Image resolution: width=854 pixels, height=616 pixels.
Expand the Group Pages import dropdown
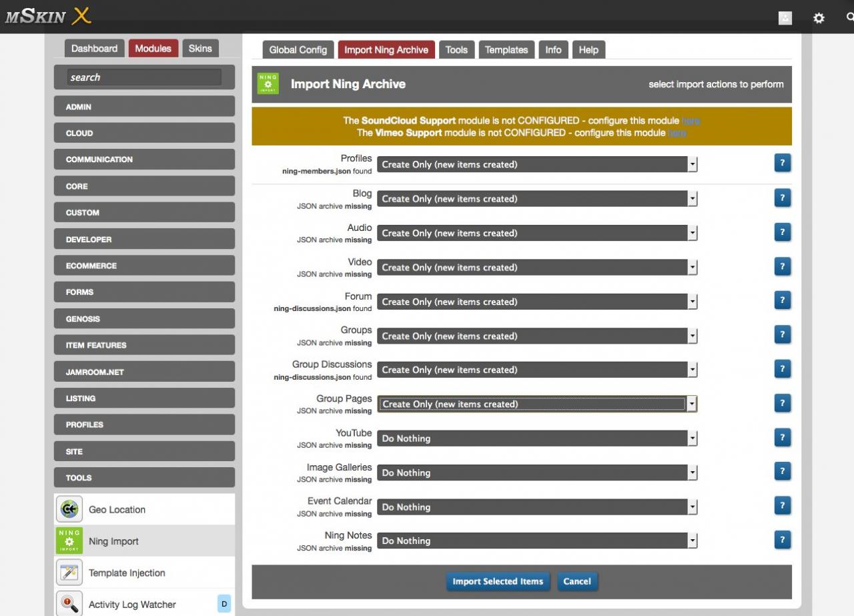pyautogui.click(x=536, y=404)
